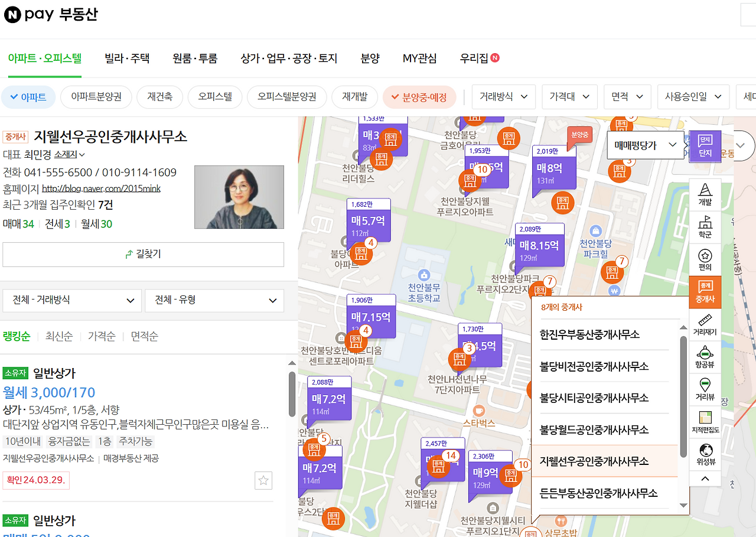Open the 거래방식 filter dropdown
The width and height of the screenshot is (756, 537).
coord(504,97)
